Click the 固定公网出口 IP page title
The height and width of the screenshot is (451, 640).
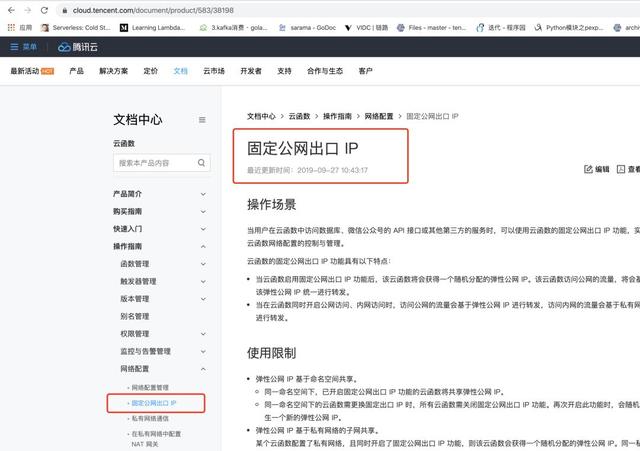coord(303,149)
